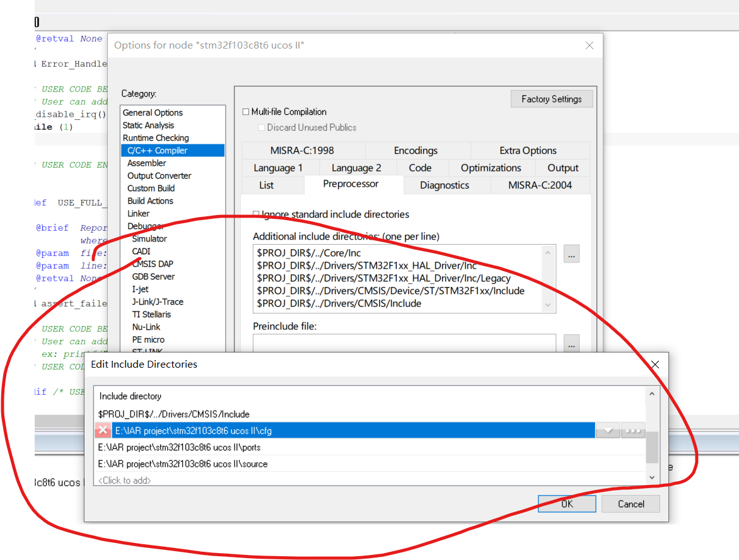Close the Options for node dialog

(x=589, y=45)
